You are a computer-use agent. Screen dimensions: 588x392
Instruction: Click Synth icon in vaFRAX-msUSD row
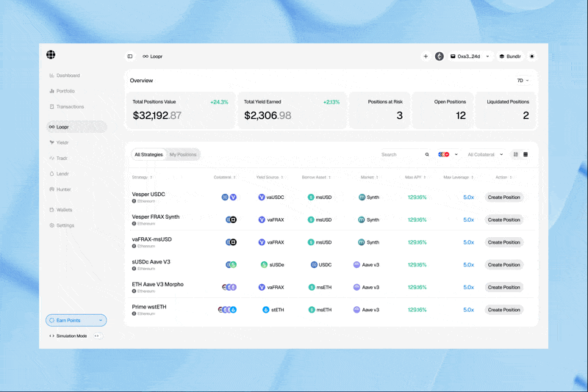pos(362,242)
